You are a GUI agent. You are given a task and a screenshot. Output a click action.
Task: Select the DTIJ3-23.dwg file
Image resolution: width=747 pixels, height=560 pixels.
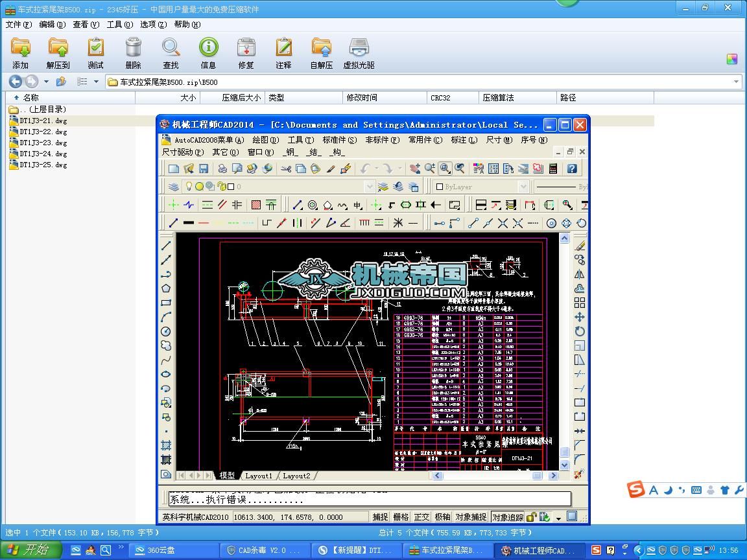pos(43,143)
